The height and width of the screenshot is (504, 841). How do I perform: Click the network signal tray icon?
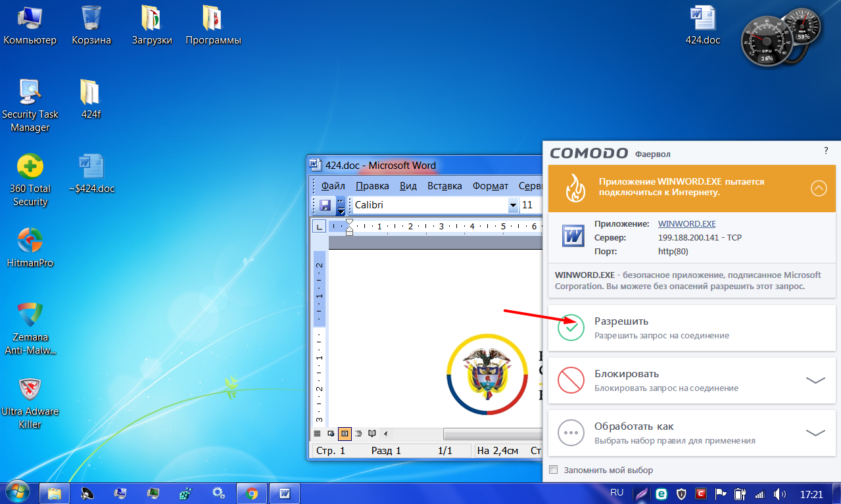coord(760,493)
